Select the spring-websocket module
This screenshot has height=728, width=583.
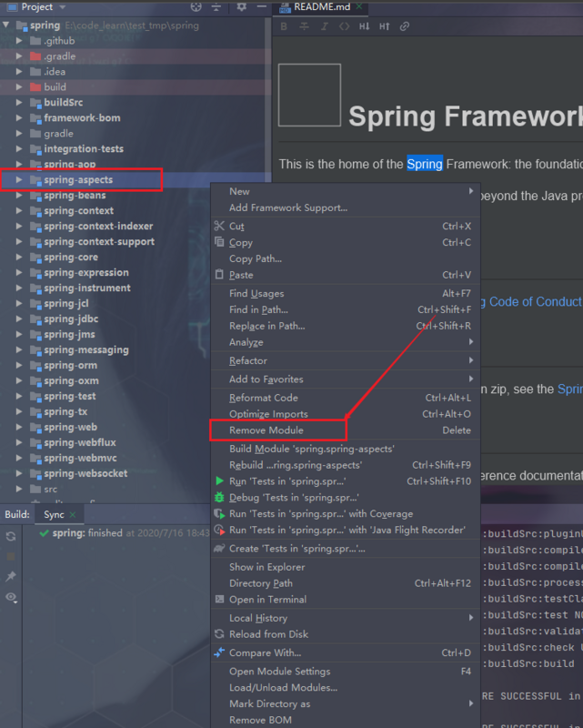coord(85,473)
